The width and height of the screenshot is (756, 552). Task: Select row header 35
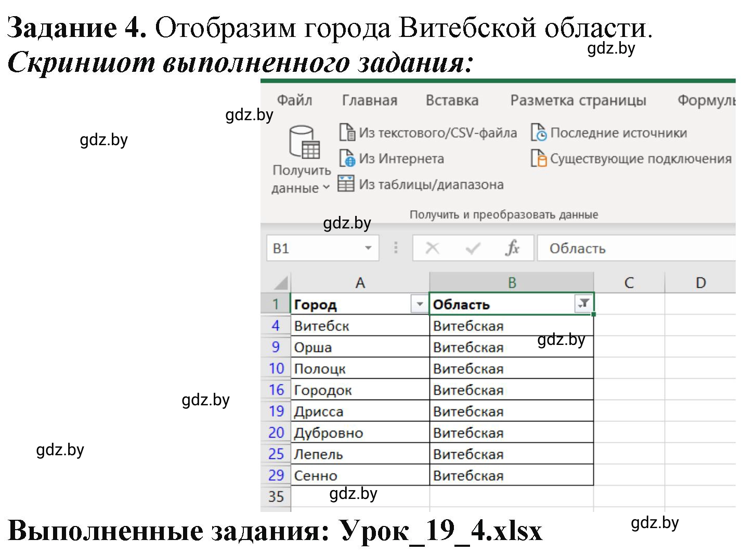[x=276, y=496]
